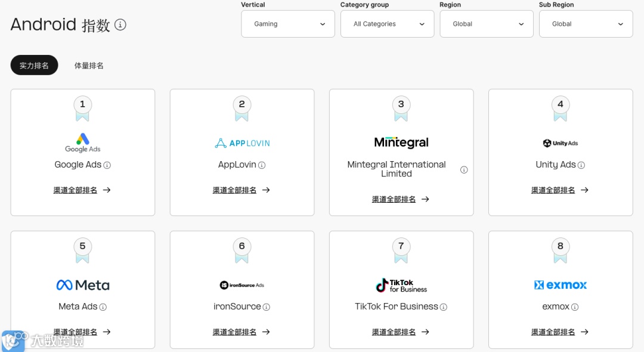Click info icon next to Google Ads name
The height and width of the screenshot is (352, 644).
point(107,165)
